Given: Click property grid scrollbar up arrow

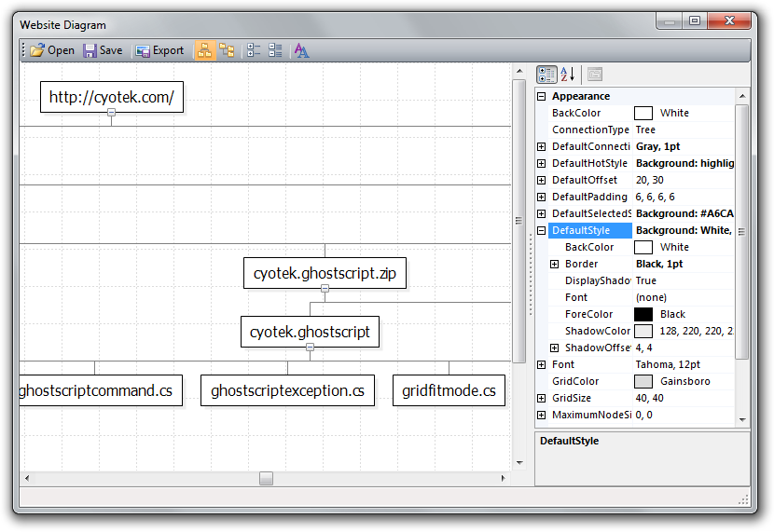Looking at the screenshot, I should coord(742,96).
